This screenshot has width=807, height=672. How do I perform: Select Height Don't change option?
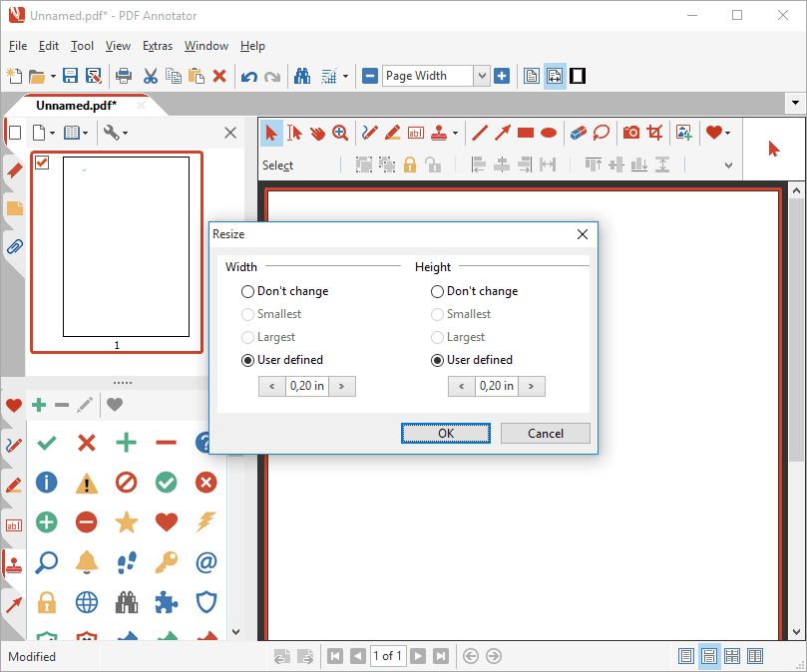(474, 291)
